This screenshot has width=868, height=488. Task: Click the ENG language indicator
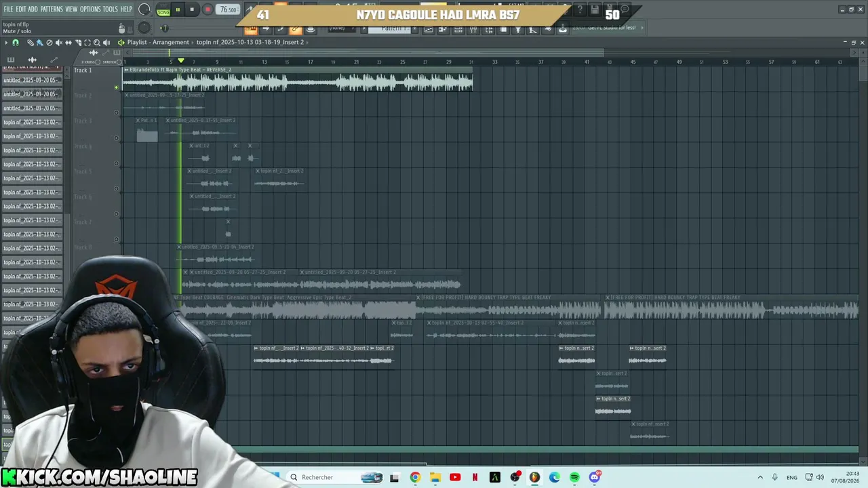coord(792,477)
